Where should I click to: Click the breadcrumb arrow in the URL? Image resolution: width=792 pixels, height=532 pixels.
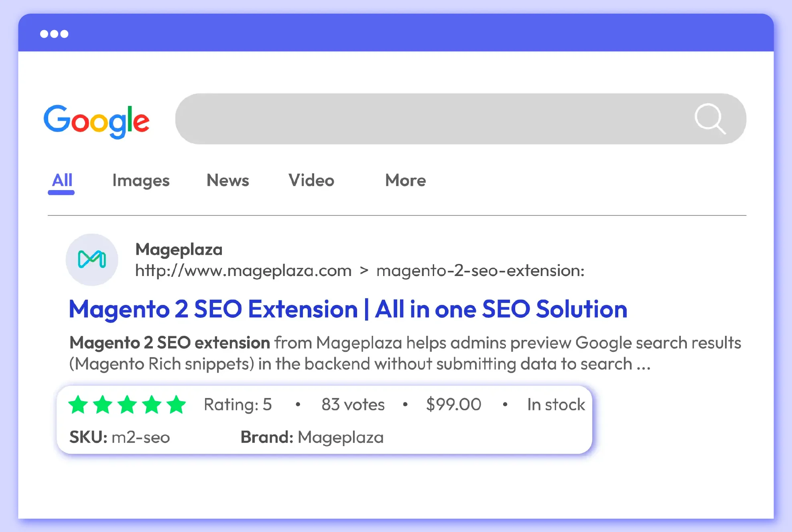tap(364, 271)
